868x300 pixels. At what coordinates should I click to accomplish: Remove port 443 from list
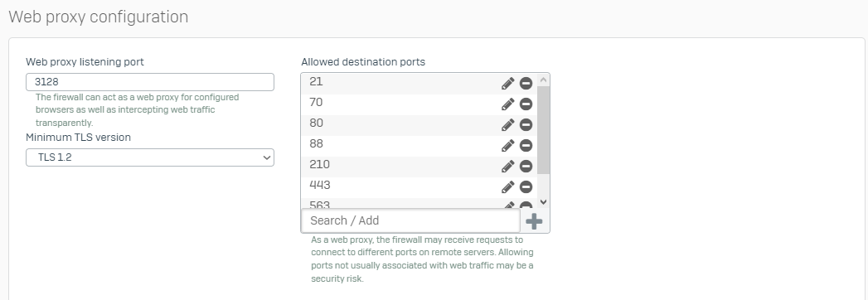pos(526,187)
